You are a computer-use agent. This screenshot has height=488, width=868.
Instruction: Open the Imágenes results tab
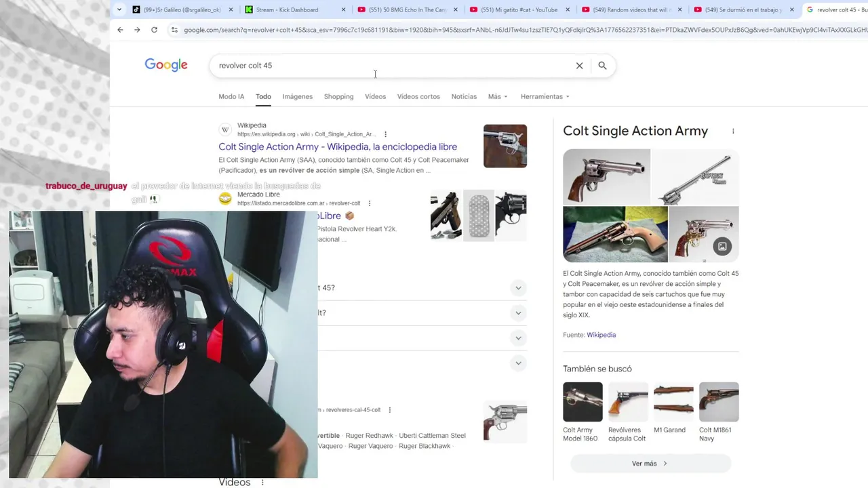pyautogui.click(x=297, y=96)
